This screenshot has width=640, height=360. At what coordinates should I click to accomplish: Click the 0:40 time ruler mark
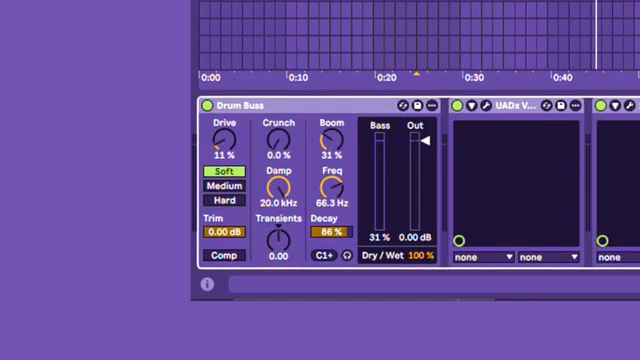tap(562, 78)
